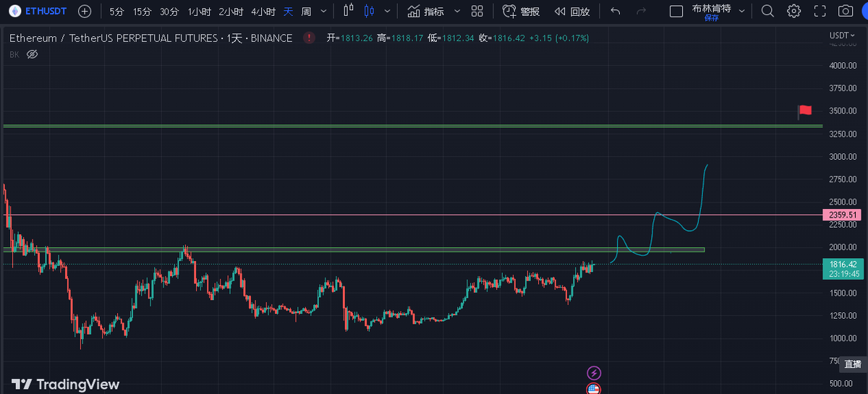Screen dimensions: 868x394
Task: Expand the time interval dropdown arrow
Action: (323, 12)
